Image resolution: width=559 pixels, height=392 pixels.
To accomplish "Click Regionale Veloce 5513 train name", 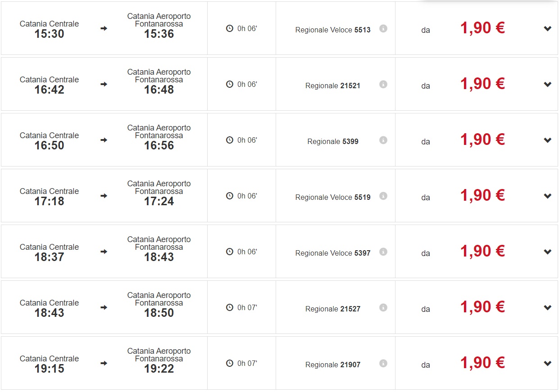I will pyautogui.click(x=332, y=30).
